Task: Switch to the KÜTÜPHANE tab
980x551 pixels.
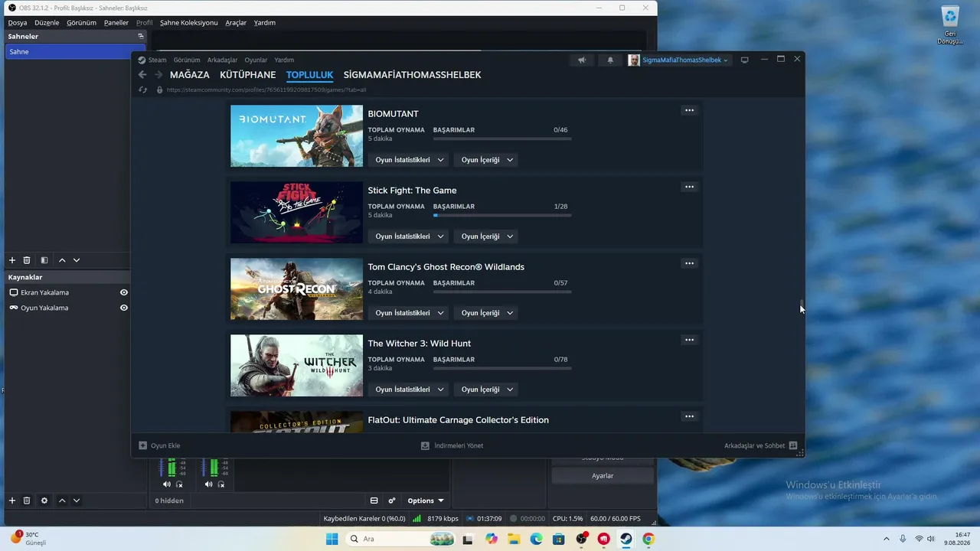Action: tap(247, 75)
